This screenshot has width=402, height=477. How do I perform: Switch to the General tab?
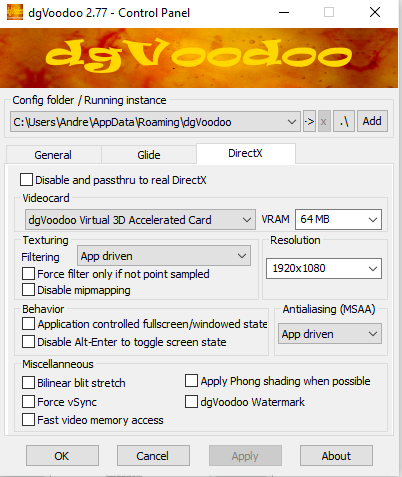tap(53, 155)
